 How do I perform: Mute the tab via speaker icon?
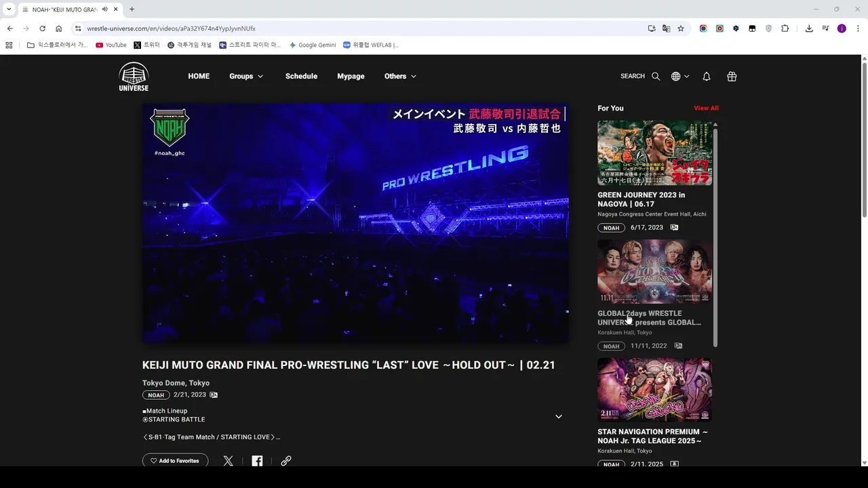(105, 9)
